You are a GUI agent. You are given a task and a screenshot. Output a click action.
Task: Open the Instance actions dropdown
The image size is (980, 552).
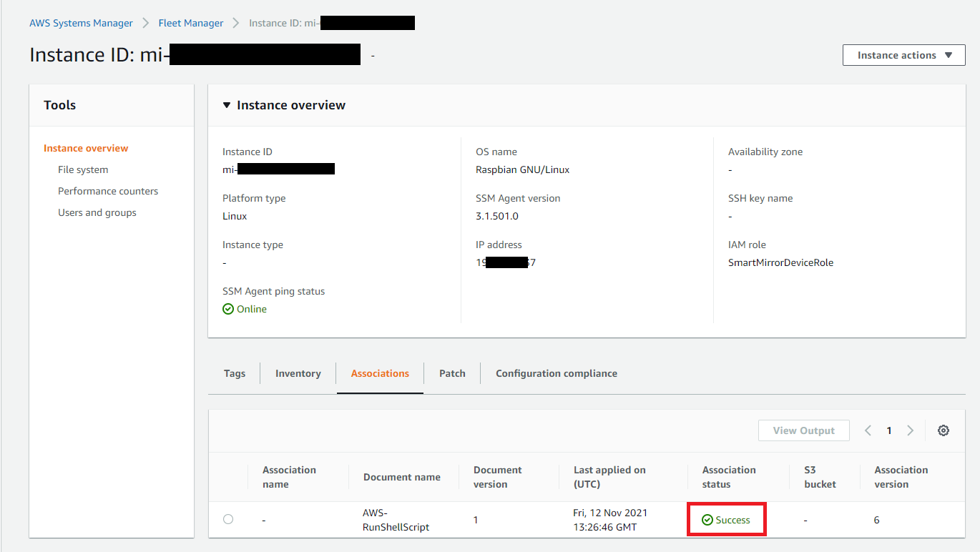click(904, 55)
